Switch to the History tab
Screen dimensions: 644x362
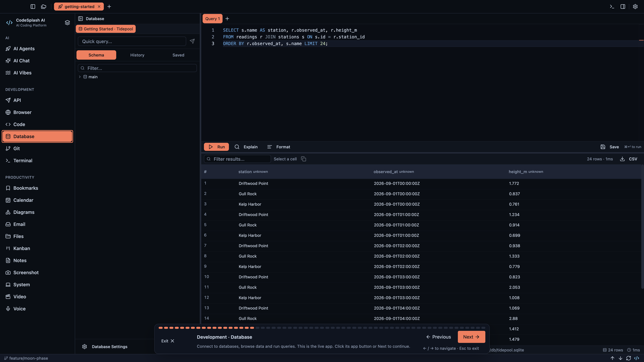137,55
